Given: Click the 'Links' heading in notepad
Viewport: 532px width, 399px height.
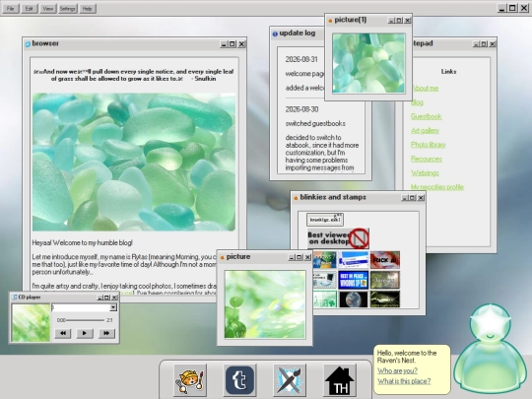Looking at the screenshot, I should [x=448, y=72].
